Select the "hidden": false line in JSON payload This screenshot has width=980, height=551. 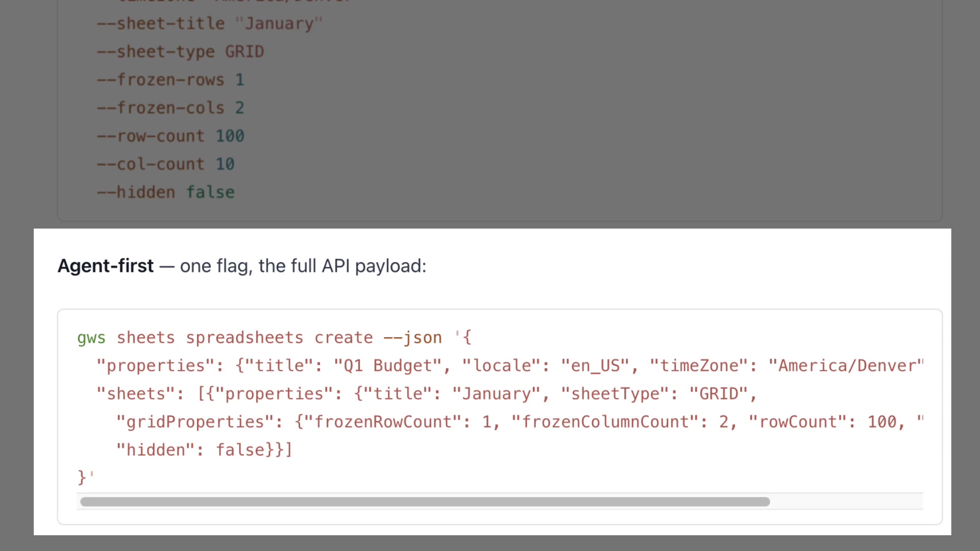[204, 449]
